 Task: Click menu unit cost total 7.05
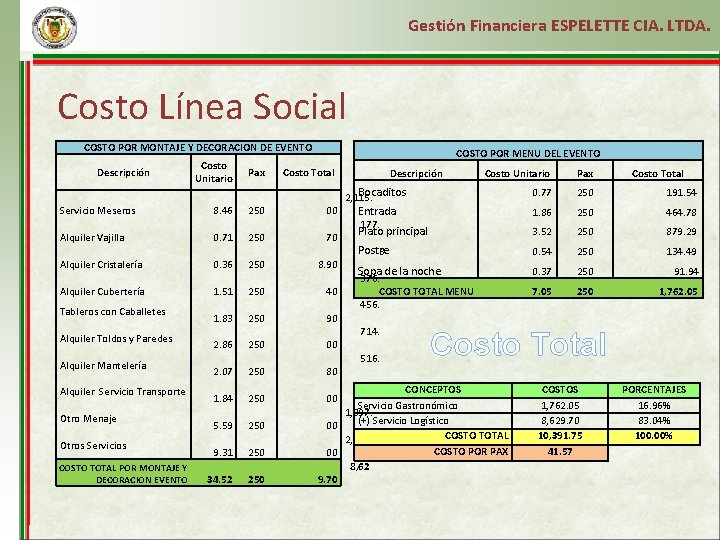[541, 292]
